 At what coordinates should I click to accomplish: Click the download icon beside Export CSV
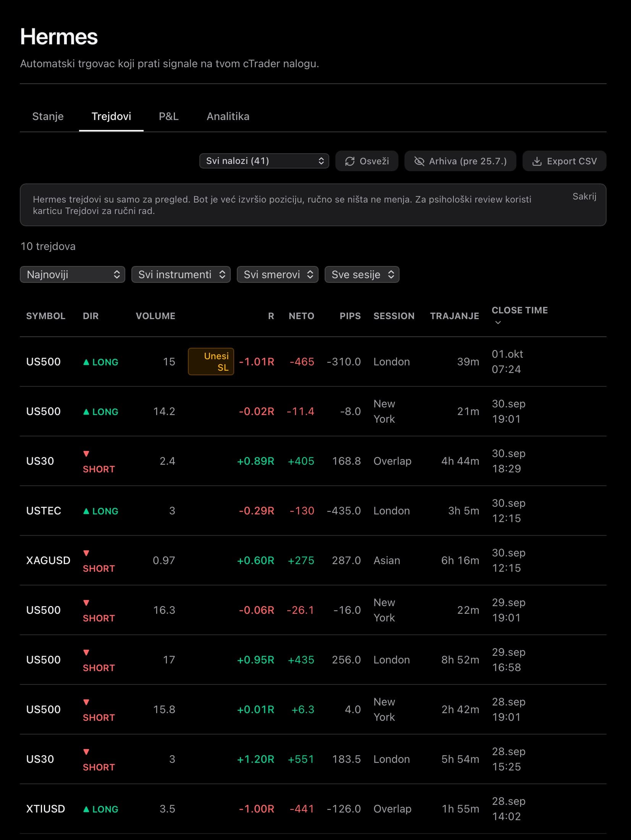537,161
